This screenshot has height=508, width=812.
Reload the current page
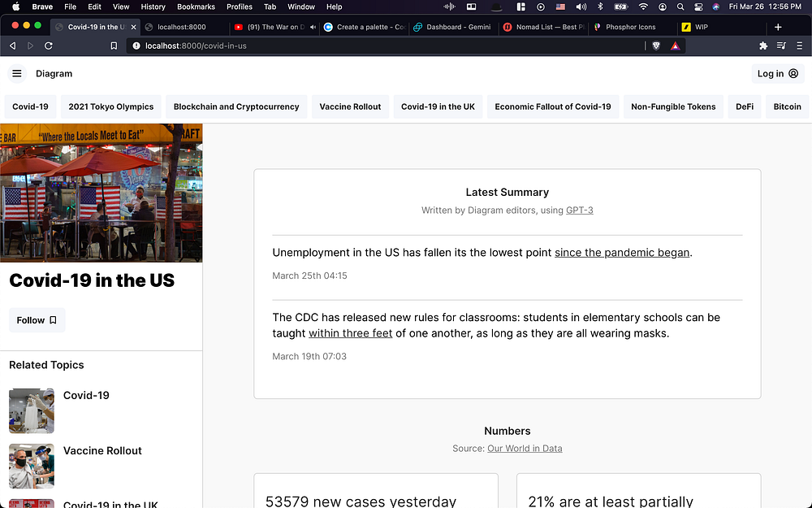(x=48, y=46)
